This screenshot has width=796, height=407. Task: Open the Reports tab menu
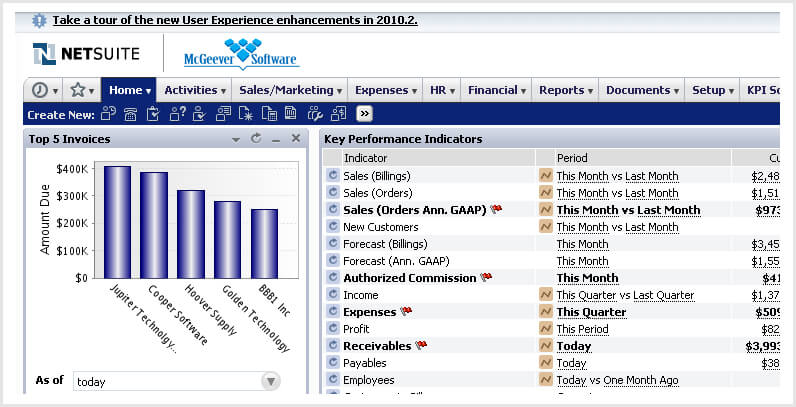pos(566,90)
